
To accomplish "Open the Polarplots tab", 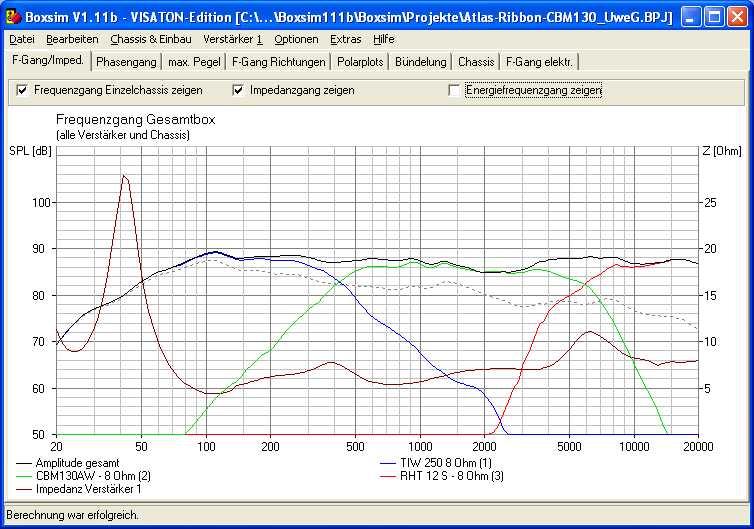I will 360,62.
